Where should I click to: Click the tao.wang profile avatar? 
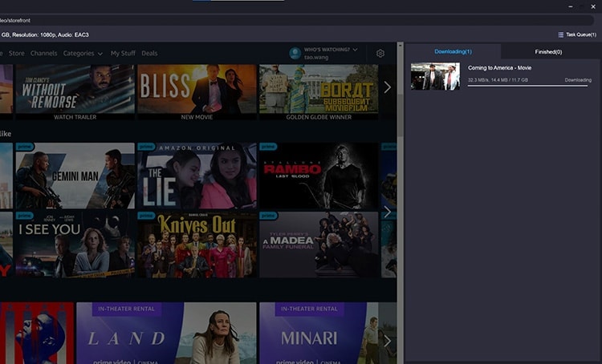295,53
